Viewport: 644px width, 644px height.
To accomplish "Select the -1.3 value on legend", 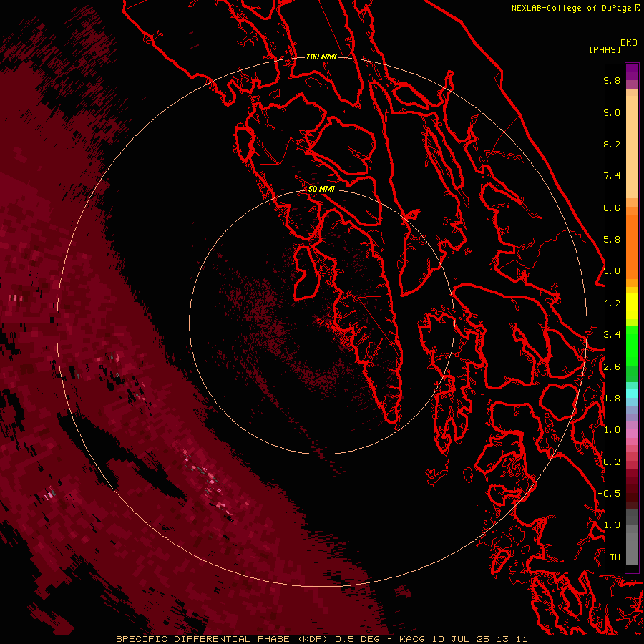I will [x=609, y=525].
